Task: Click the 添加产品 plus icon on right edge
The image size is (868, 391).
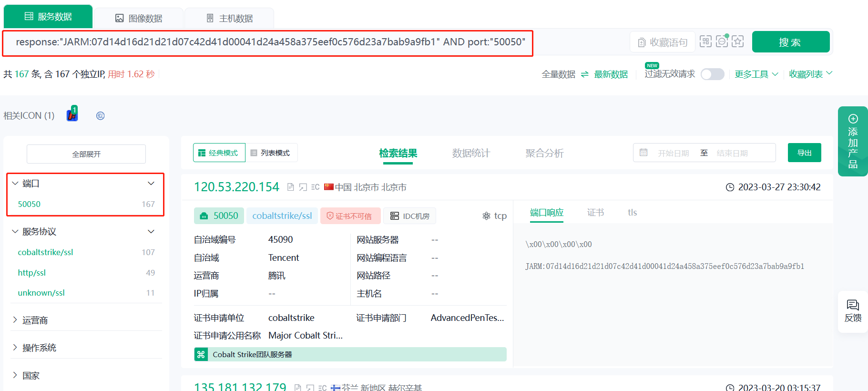Action: point(853,119)
